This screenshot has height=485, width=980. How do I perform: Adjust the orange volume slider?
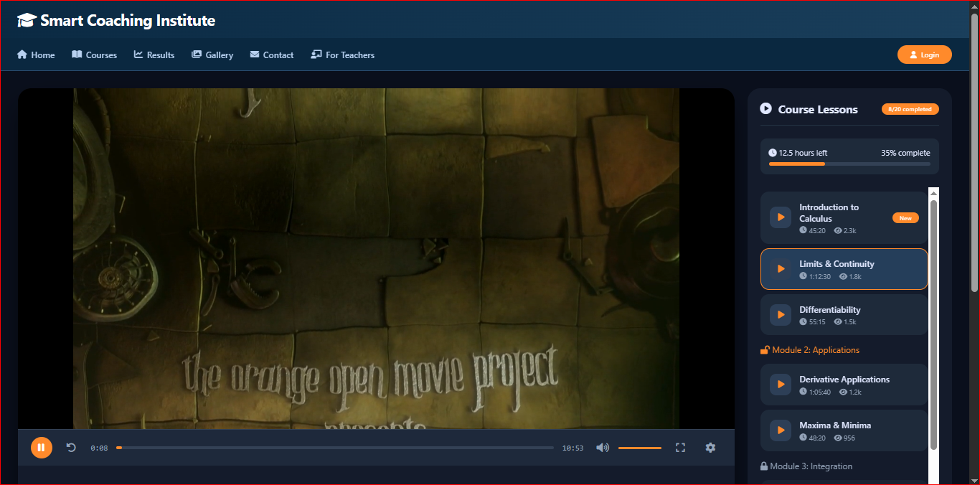click(639, 448)
